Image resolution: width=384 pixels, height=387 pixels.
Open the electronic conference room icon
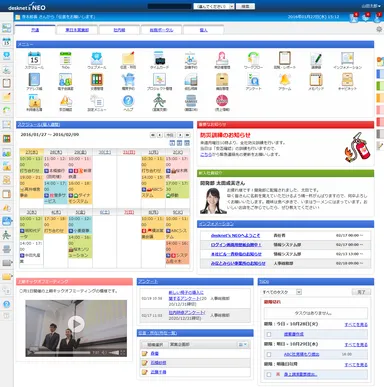pyautogui.click(x=66, y=80)
